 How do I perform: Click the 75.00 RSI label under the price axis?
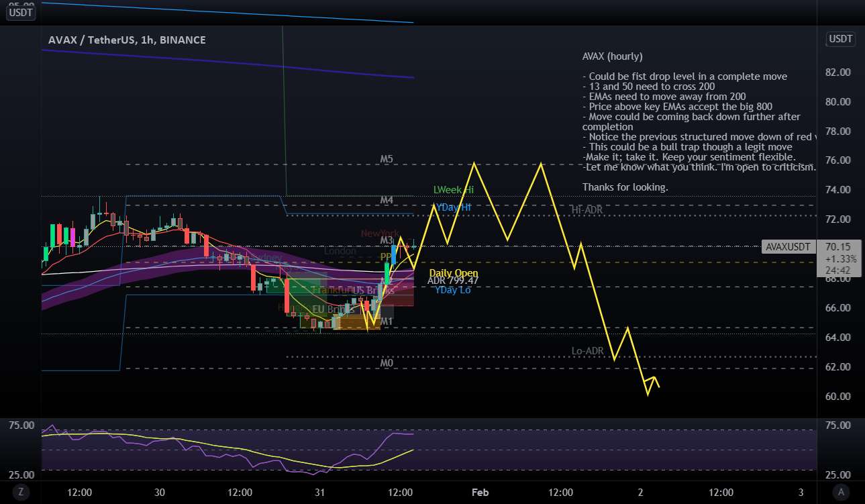(x=837, y=425)
